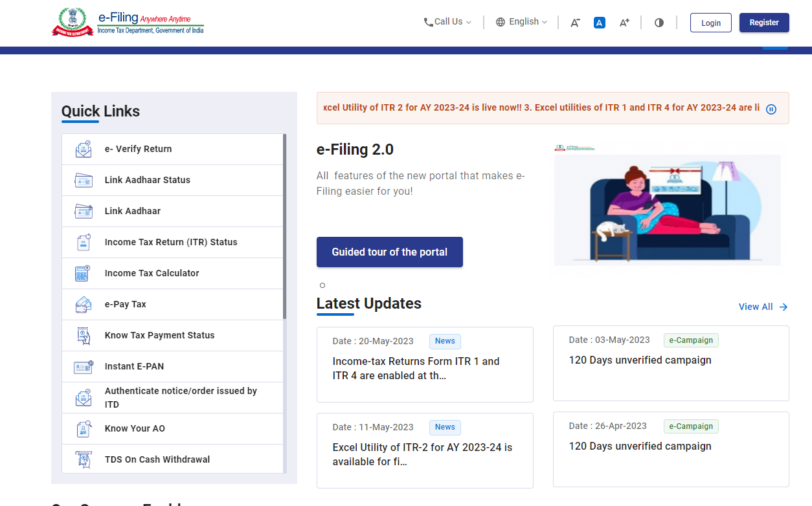Expand the Call Us dropdown

447,21
